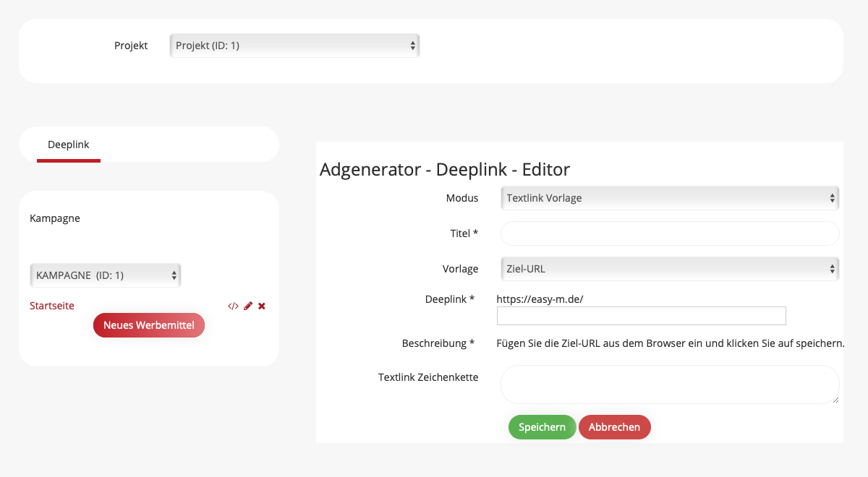Click the Titel field label
Screen dimensions: 868x477
pyautogui.click(x=464, y=233)
